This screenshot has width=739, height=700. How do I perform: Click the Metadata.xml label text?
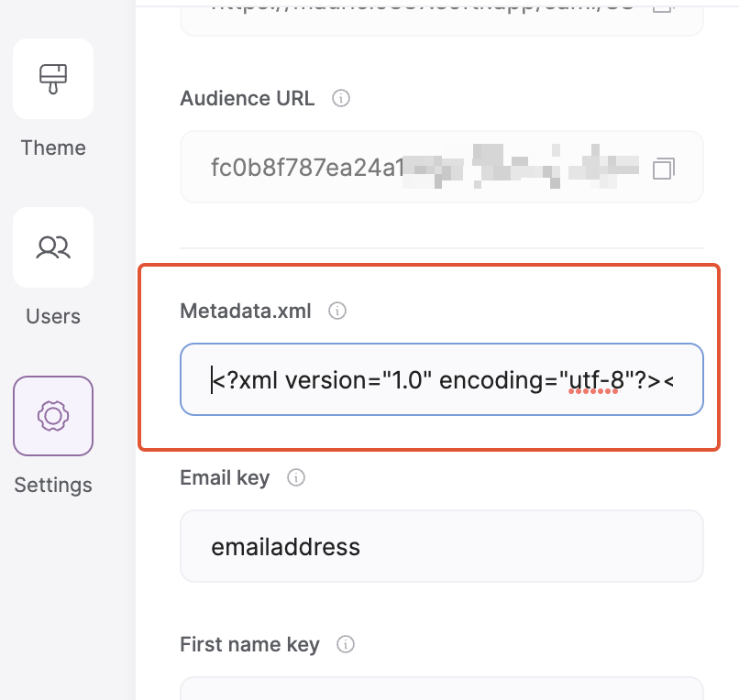coord(245,311)
